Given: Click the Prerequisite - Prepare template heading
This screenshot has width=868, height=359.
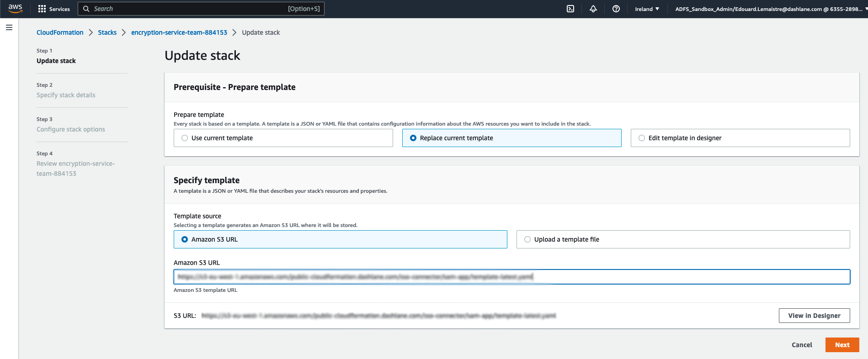Looking at the screenshot, I should pos(234,87).
